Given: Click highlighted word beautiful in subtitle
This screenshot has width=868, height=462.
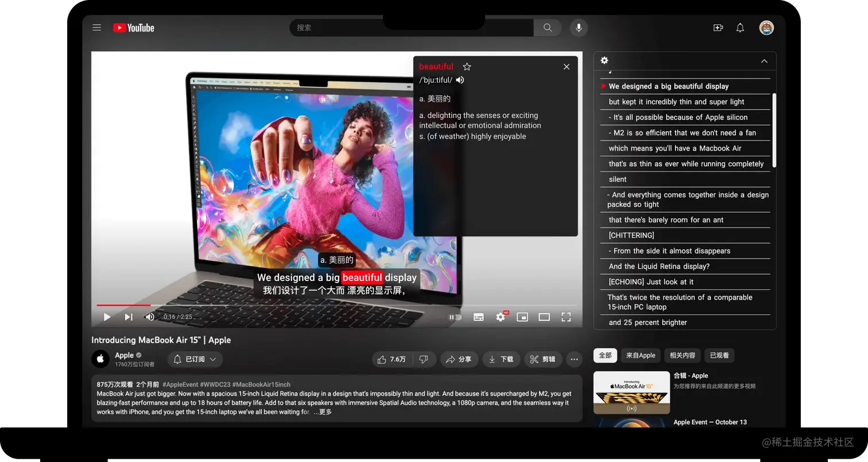Looking at the screenshot, I should click(x=362, y=278).
